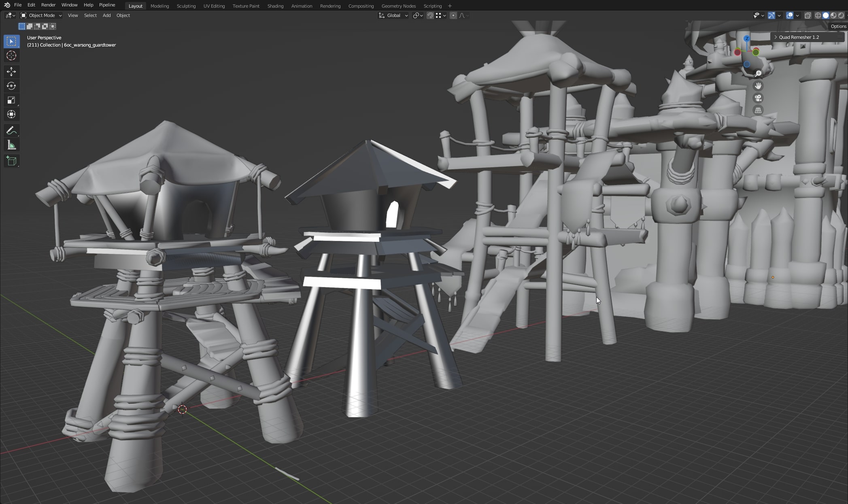Enable proportional editing toggle
The image size is (848, 504).
[x=453, y=15]
